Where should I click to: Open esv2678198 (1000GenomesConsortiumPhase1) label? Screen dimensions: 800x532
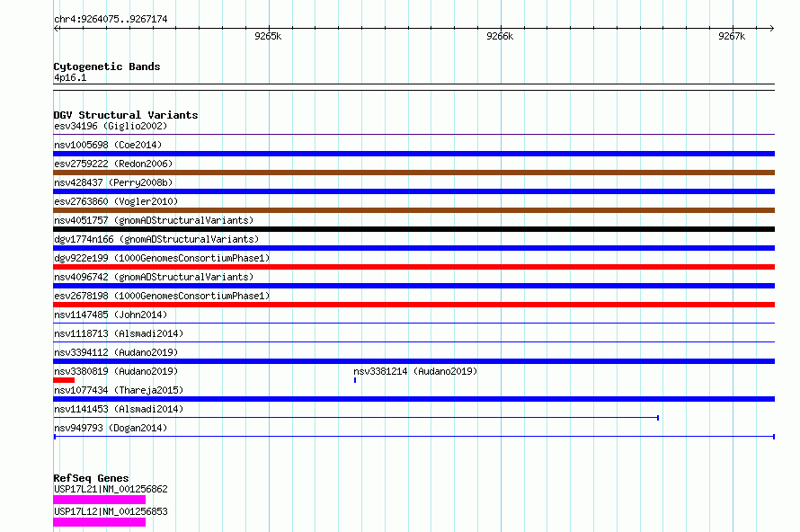pyautogui.click(x=162, y=296)
